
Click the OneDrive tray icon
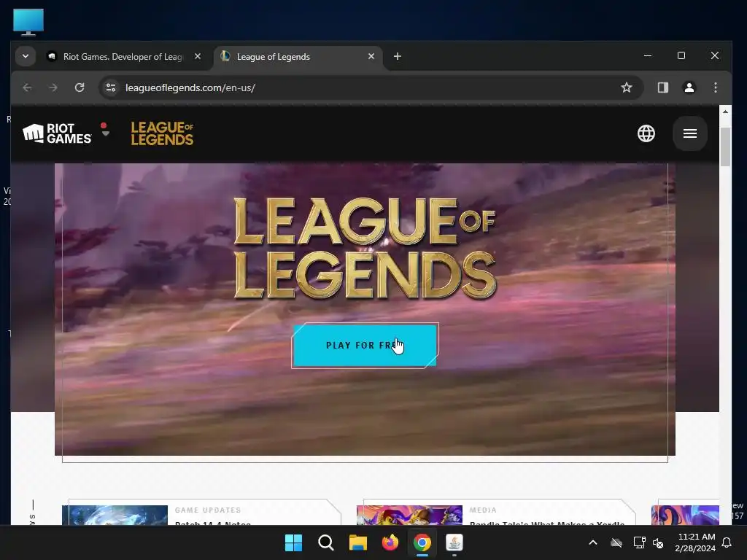coord(616,542)
